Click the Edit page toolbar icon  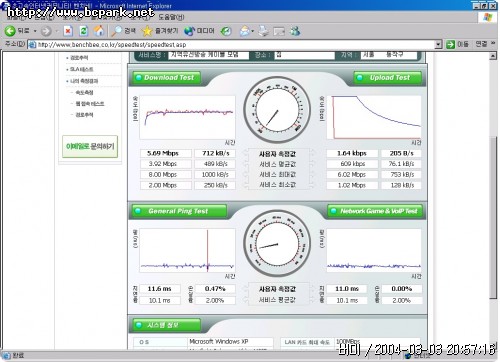click(279, 31)
